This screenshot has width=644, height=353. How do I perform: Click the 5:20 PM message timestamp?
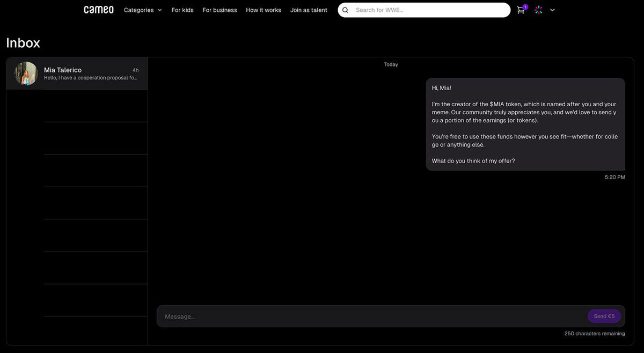click(615, 177)
